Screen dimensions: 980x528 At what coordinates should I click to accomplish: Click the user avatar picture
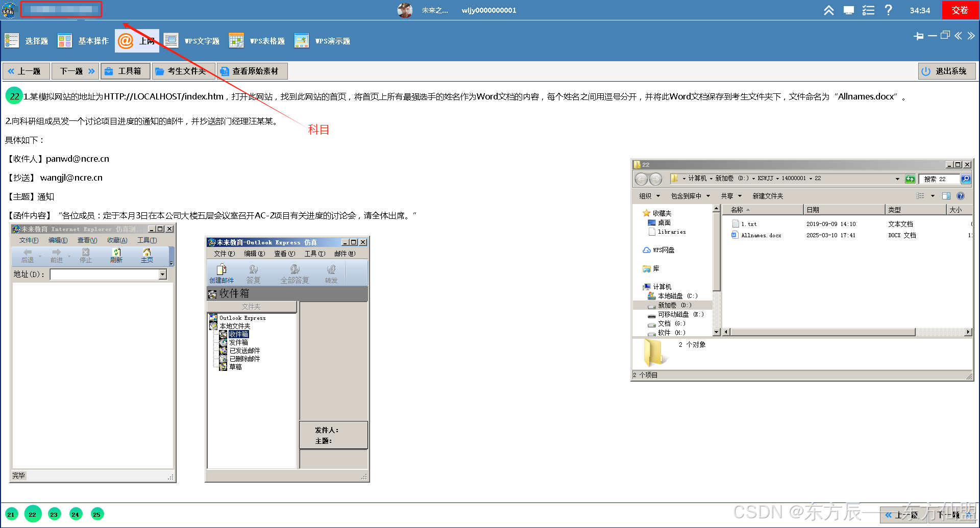click(x=405, y=10)
